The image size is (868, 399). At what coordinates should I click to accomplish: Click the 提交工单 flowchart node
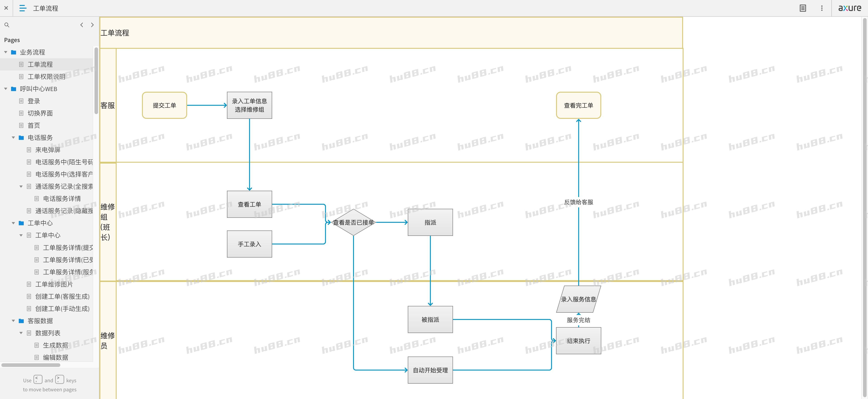point(164,105)
